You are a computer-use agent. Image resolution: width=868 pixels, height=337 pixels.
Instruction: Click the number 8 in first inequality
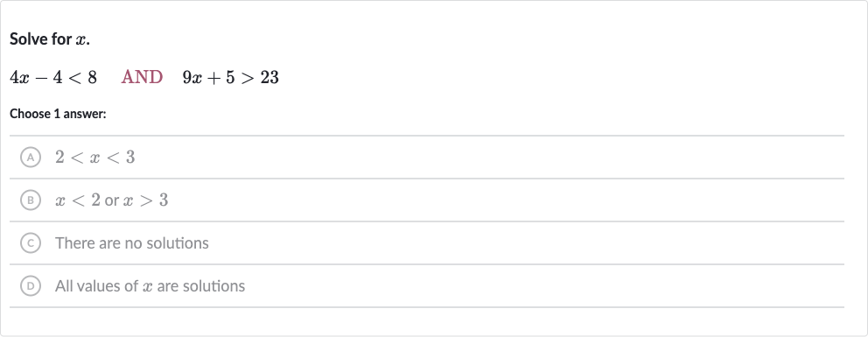click(92, 78)
